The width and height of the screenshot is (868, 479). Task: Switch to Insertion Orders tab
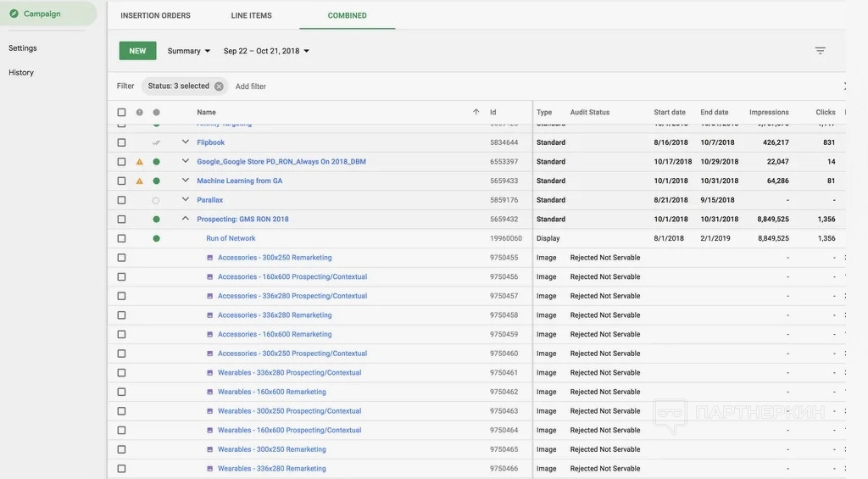coord(156,15)
